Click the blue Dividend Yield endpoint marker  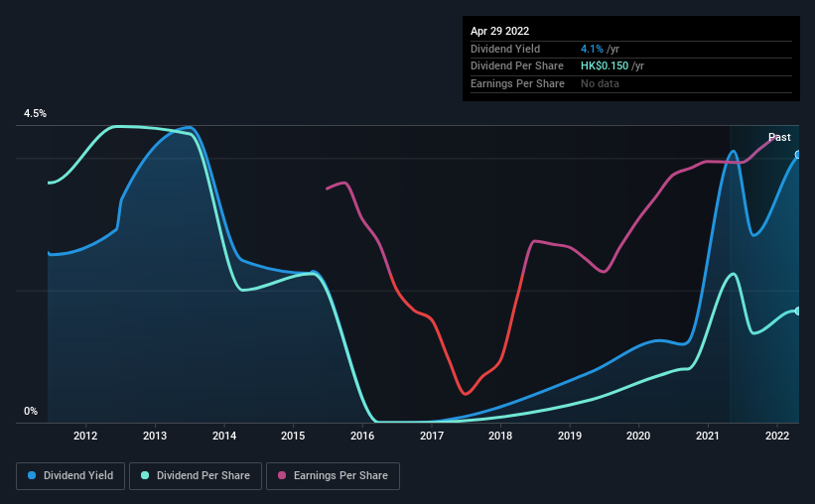[x=798, y=155]
